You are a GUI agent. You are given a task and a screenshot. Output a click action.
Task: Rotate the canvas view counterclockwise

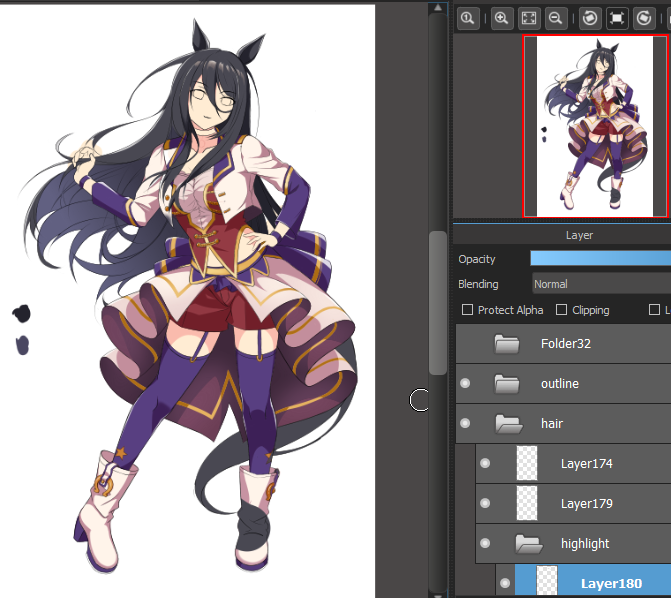590,18
